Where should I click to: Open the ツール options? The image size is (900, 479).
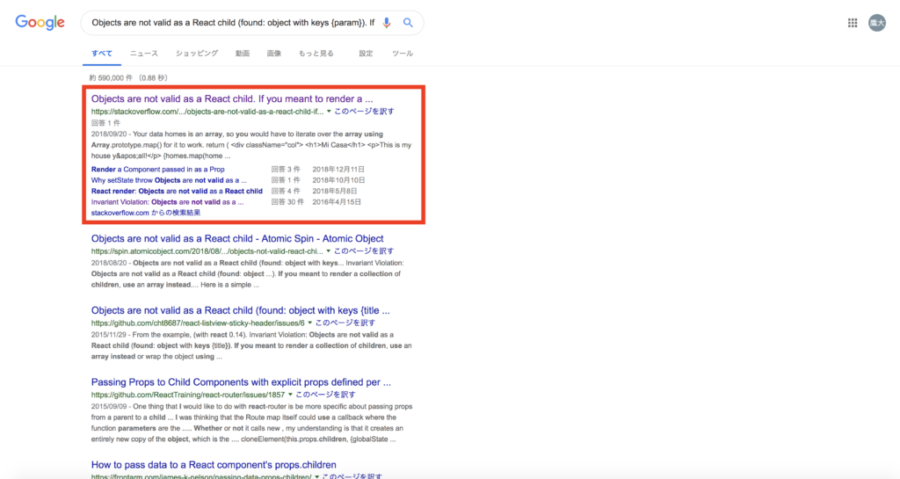point(402,53)
